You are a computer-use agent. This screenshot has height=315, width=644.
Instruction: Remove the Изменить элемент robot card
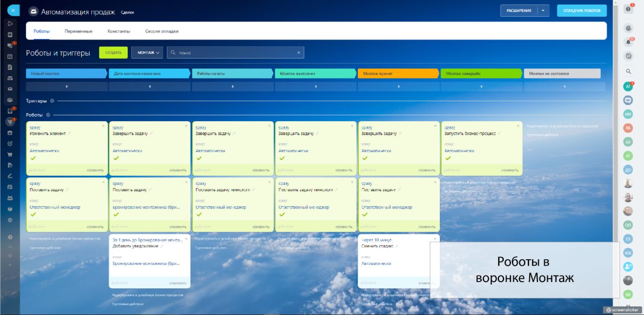(104, 126)
